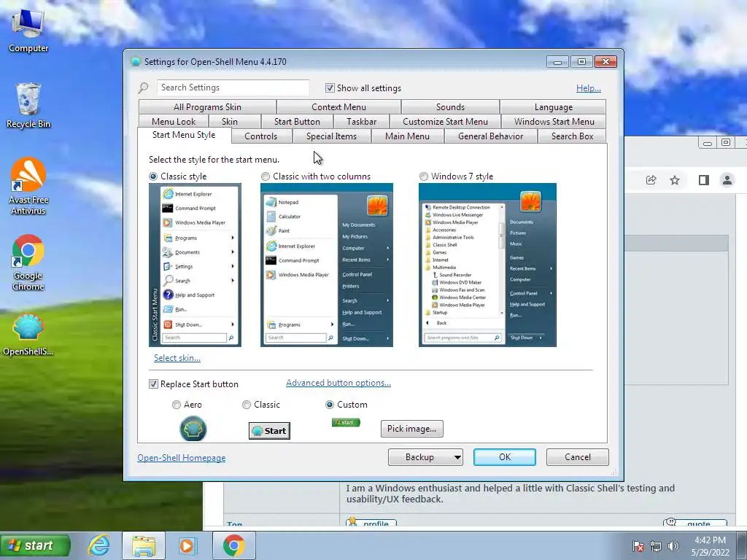The image size is (747, 560).
Task: Click the Classic Start button preview
Action: pos(269,431)
